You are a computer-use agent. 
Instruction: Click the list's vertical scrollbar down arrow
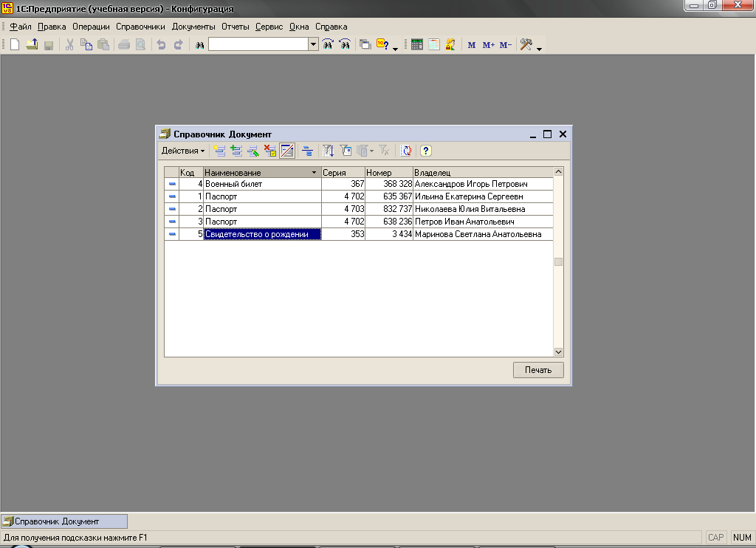pyautogui.click(x=558, y=352)
